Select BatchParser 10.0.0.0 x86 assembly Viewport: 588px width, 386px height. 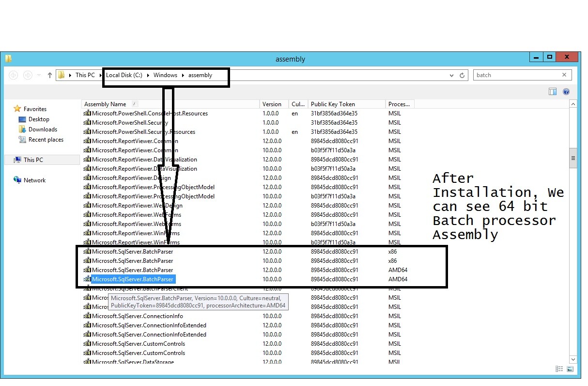(x=132, y=261)
